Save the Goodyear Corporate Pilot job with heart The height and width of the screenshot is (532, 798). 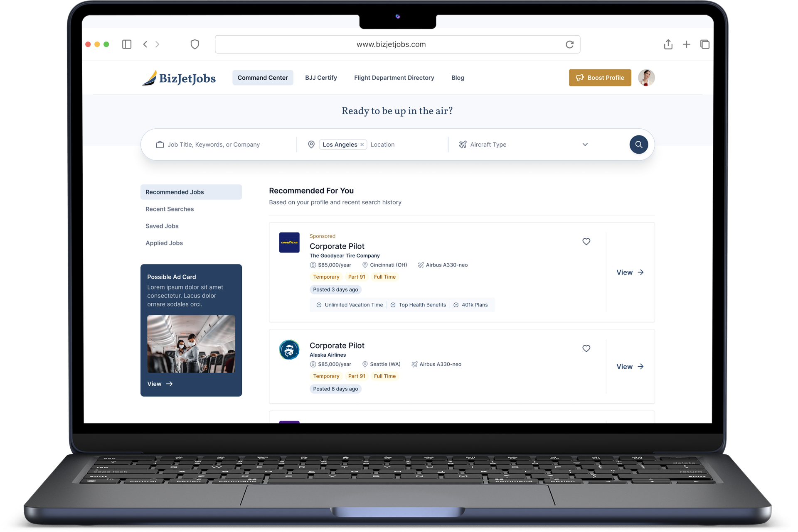click(586, 241)
